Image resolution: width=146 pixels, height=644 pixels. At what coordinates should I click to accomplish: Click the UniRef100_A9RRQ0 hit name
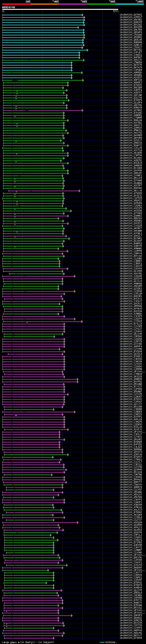(x=131, y=72)
